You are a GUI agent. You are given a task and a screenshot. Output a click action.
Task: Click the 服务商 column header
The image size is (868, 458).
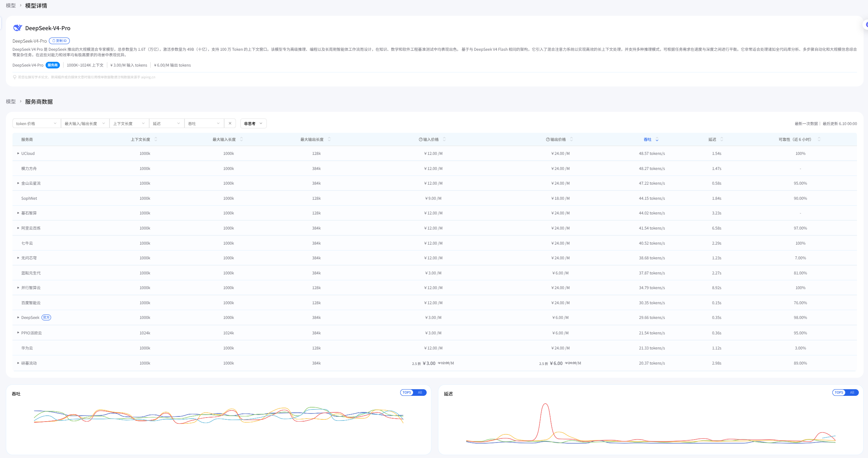coord(27,139)
